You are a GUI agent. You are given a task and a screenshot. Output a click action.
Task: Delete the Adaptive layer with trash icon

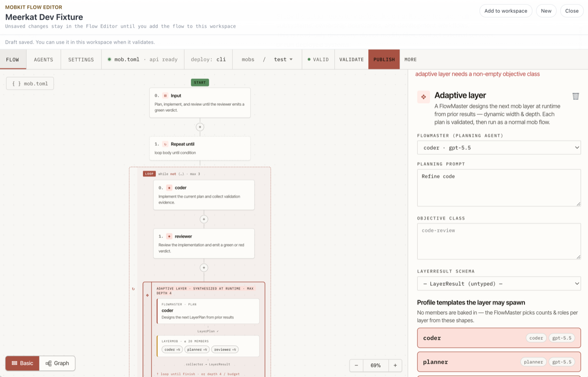tap(576, 96)
